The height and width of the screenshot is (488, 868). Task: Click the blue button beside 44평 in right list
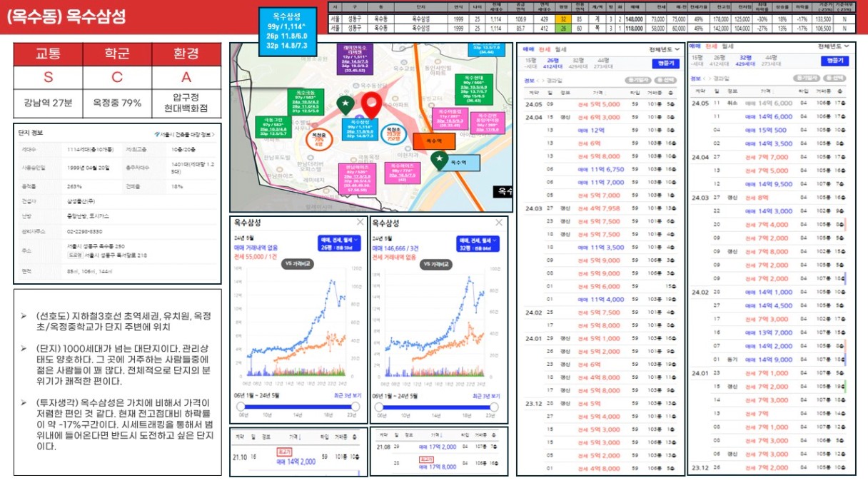pos(834,61)
